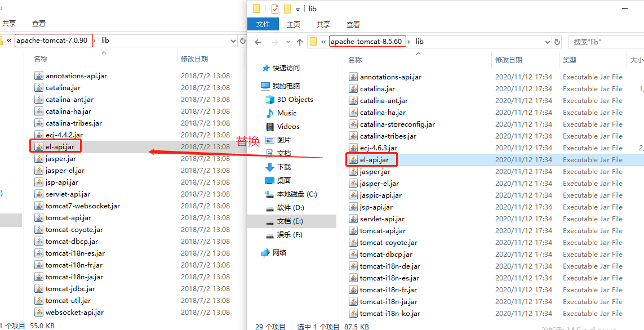Expand address bar history dropdown in right window
The width and height of the screenshot is (644, 330).
point(547,42)
